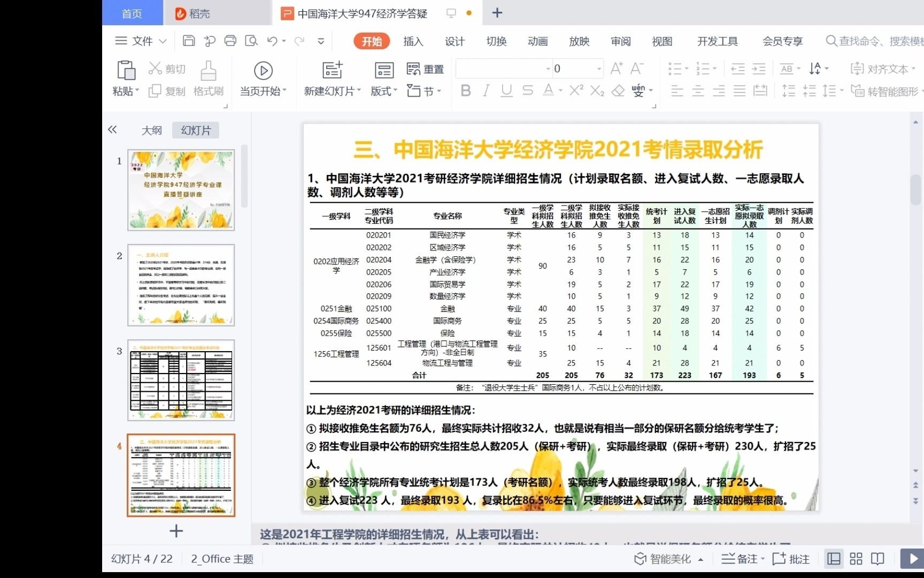Click the Print icon
Screen dimensions: 924x578
pyautogui.click(x=230, y=41)
